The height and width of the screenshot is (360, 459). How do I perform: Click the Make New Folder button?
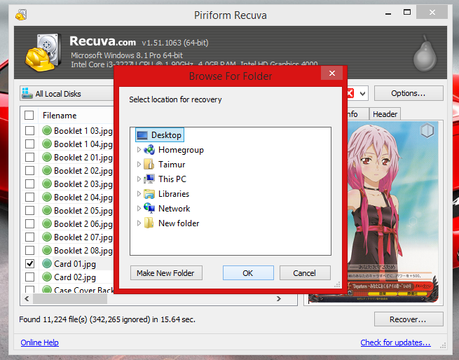pyautogui.click(x=166, y=273)
